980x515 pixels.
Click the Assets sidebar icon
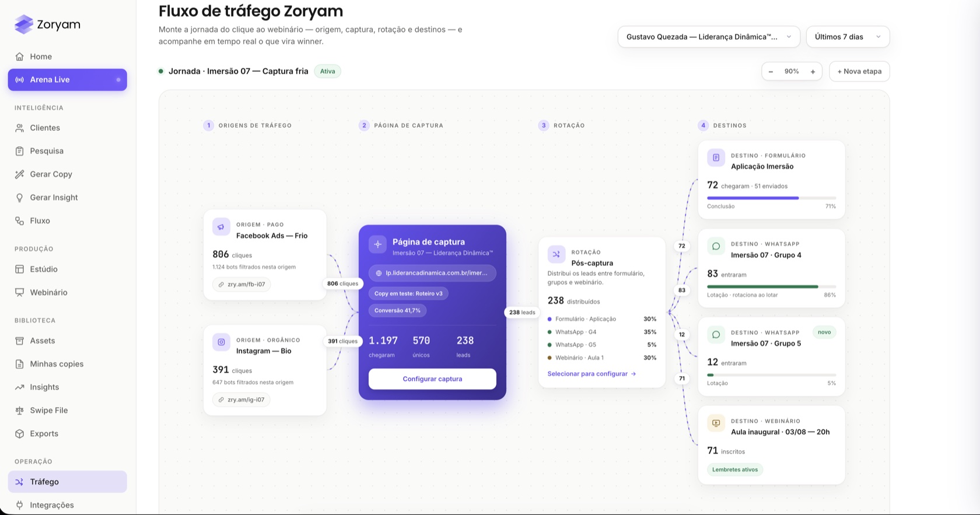point(20,341)
